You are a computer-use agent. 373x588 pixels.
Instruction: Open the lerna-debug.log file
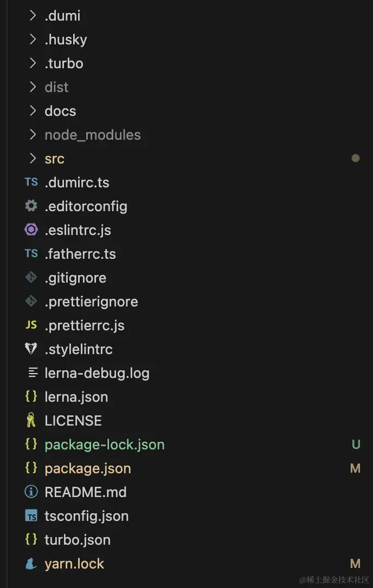point(97,373)
